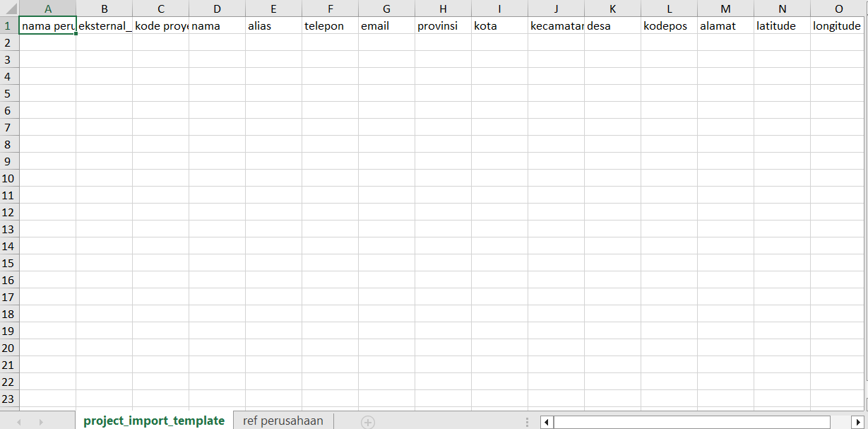Select the project_import_template sheet tab

click(x=153, y=419)
